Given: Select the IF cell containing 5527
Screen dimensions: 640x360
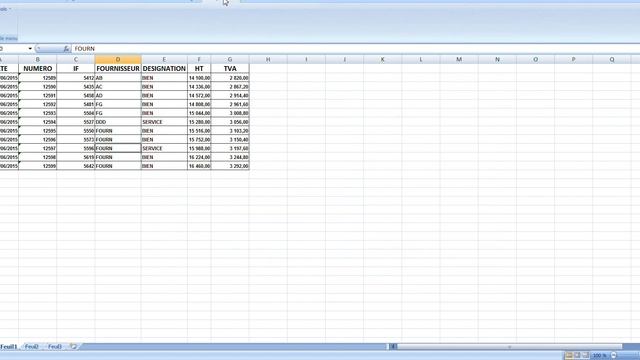Looking at the screenshot, I should [x=76, y=122].
